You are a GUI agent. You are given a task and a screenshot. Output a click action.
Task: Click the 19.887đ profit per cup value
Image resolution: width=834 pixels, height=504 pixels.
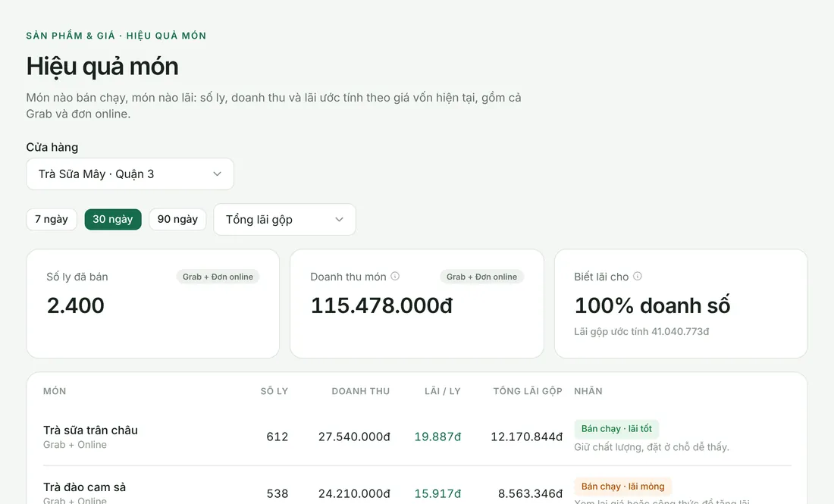pos(437,437)
